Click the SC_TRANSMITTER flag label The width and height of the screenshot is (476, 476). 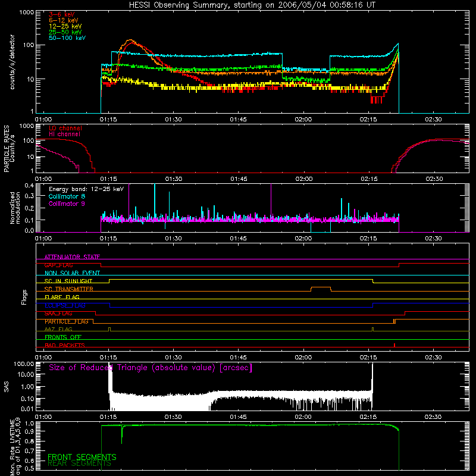coord(68,289)
